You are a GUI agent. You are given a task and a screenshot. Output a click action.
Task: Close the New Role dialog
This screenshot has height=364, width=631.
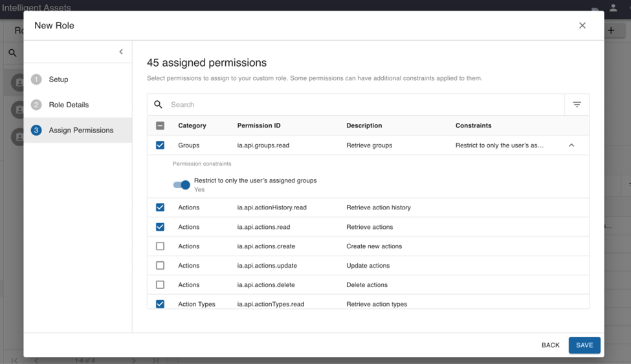point(582,26)
